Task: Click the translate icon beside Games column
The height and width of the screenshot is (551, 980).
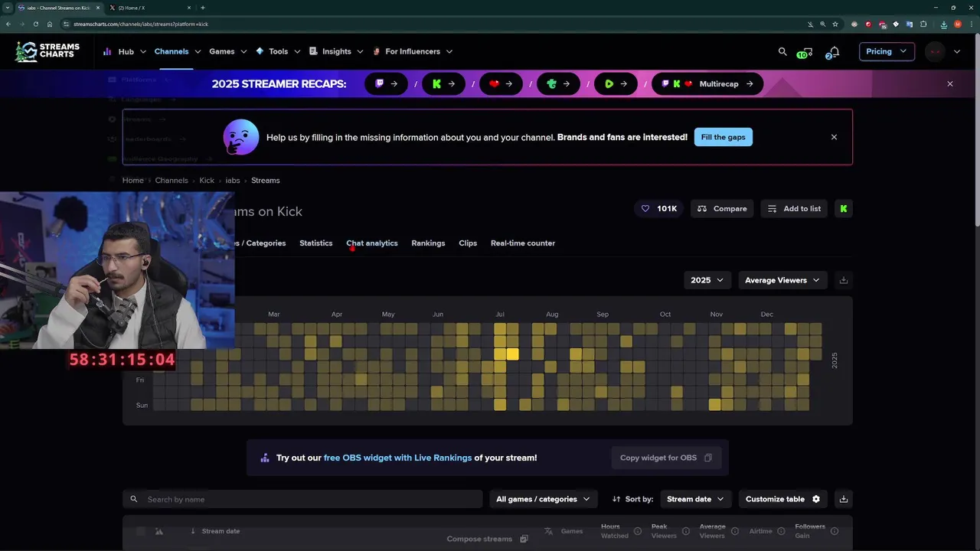Action: [x=548, y=531]
